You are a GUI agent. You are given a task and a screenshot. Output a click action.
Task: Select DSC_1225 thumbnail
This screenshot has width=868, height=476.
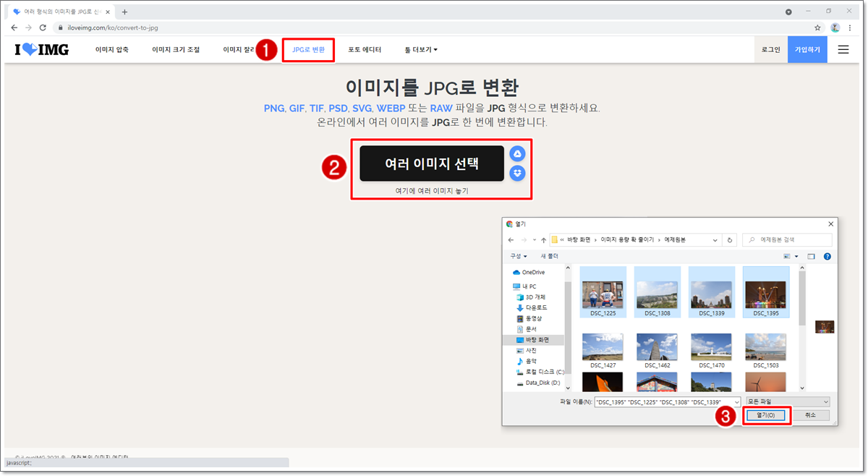click(x=603, y=293)
